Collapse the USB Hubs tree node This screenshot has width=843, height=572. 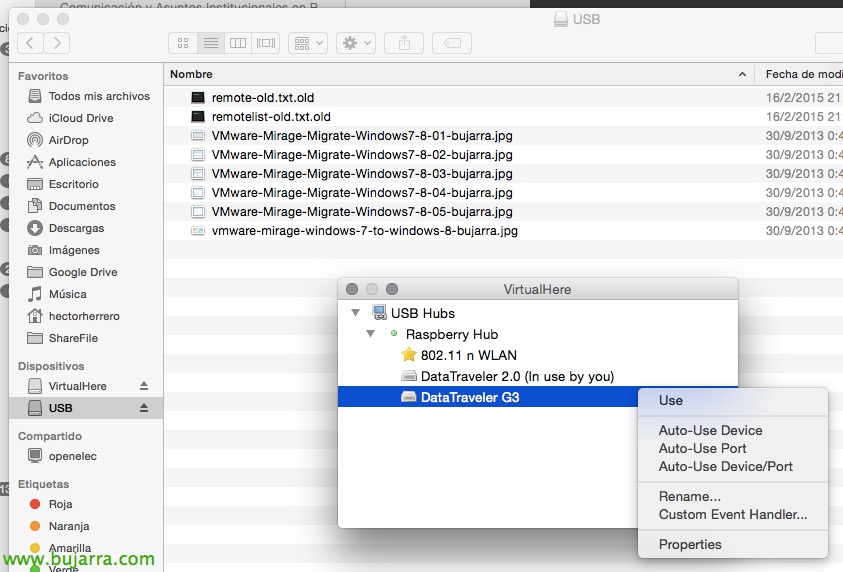[x=354, y=313]
